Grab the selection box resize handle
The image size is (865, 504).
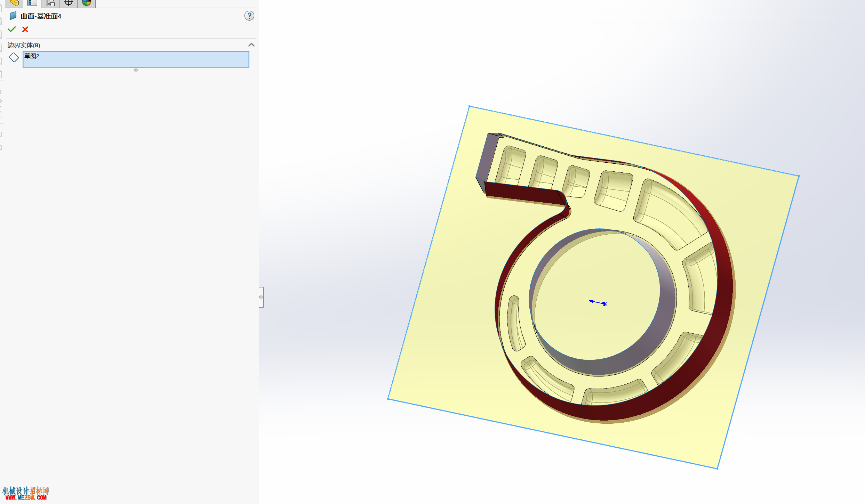[x=136, y=70]
